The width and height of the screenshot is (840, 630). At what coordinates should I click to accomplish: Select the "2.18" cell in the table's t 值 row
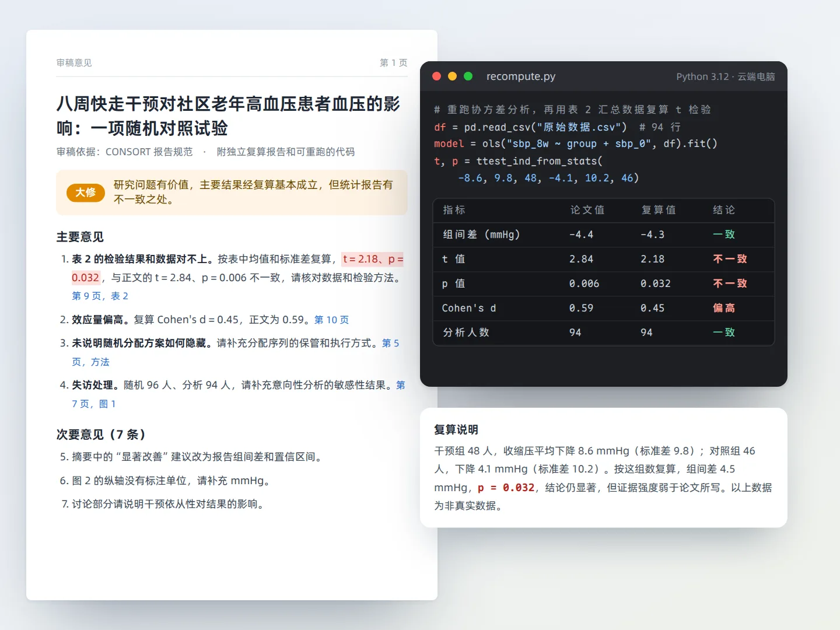click(x=653, y=259)
